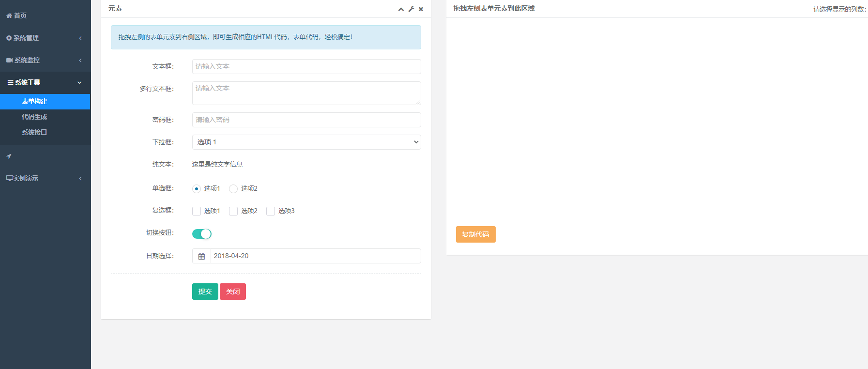
Task: Click the green 提交 button
Action: click(x=205, y=292)
